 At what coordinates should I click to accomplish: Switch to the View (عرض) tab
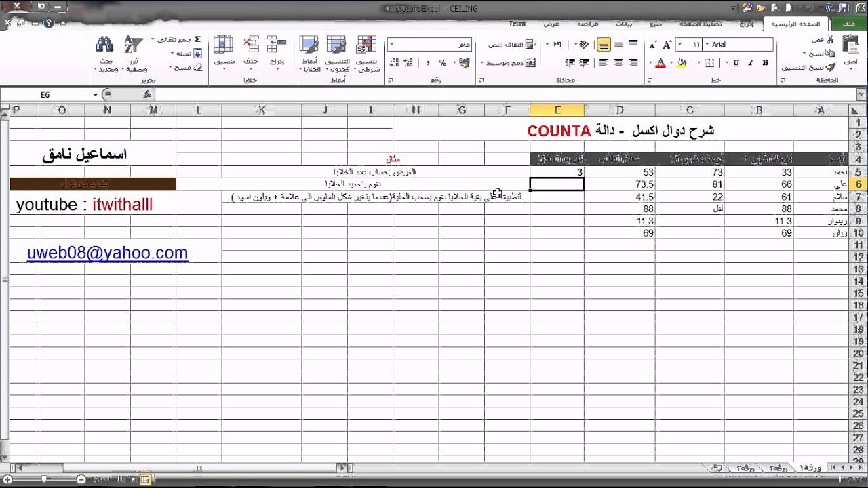[x=551, y=24]
